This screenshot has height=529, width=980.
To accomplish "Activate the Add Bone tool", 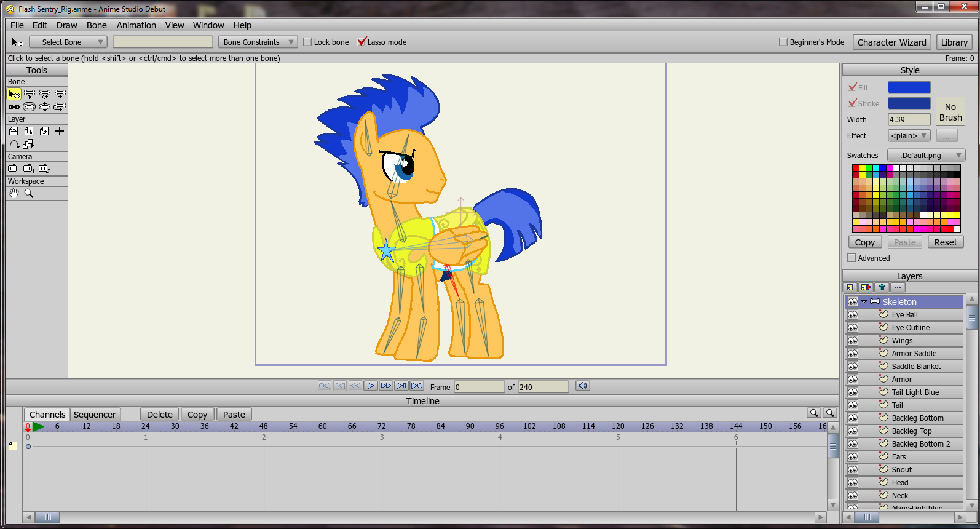I will [60, 94].
